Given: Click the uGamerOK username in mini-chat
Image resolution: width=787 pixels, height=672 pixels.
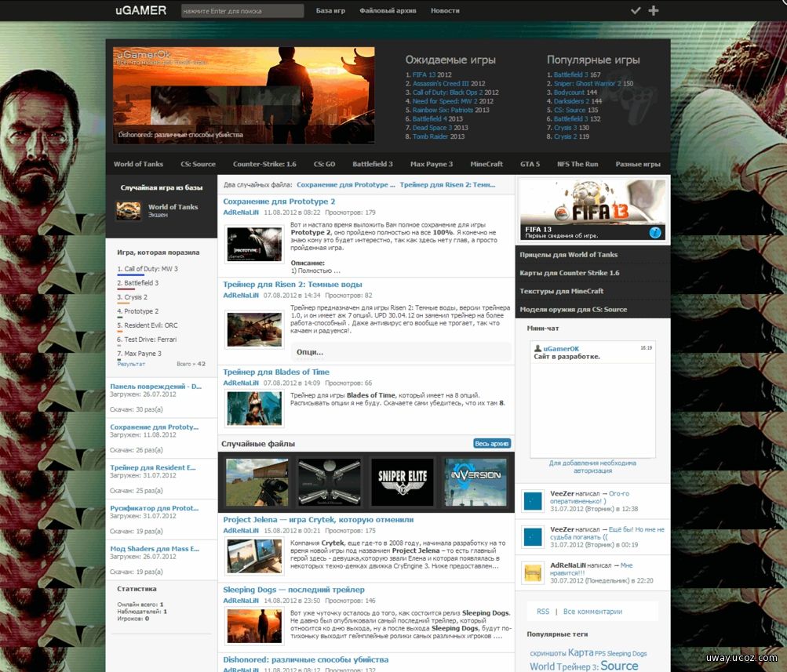Looking at the screenshot, I should tap(561, 348).
